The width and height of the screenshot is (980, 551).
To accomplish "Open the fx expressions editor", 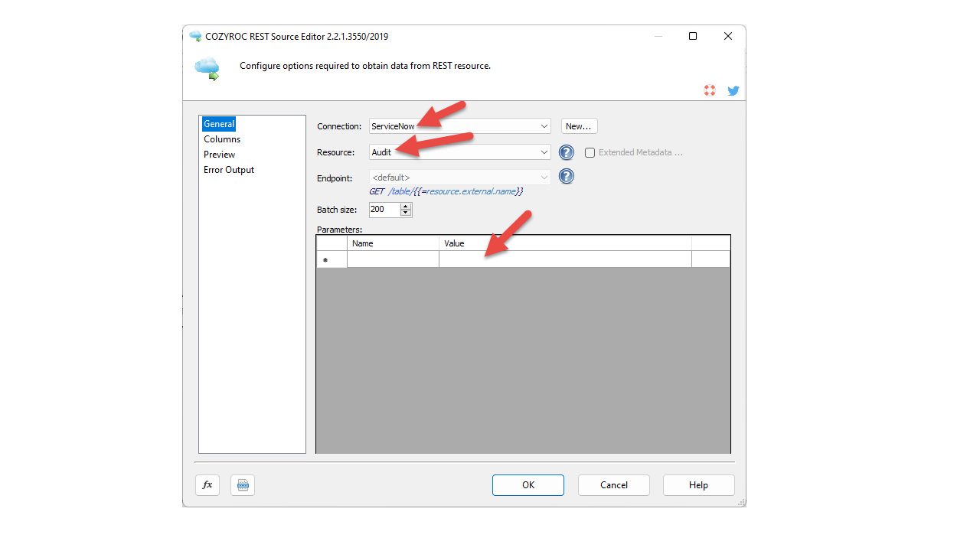I will tap(207, 485).
